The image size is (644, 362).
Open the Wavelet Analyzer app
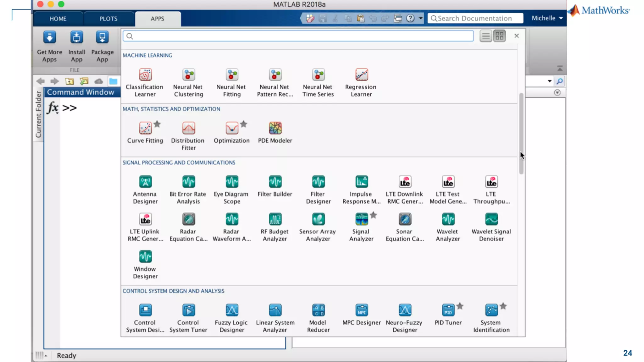(x=448, y=227)
